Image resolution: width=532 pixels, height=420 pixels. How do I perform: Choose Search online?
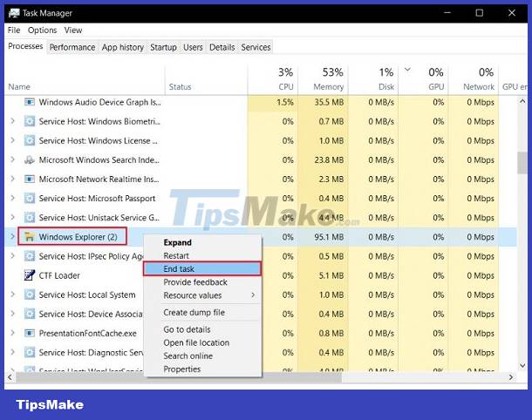coord(202,356)
